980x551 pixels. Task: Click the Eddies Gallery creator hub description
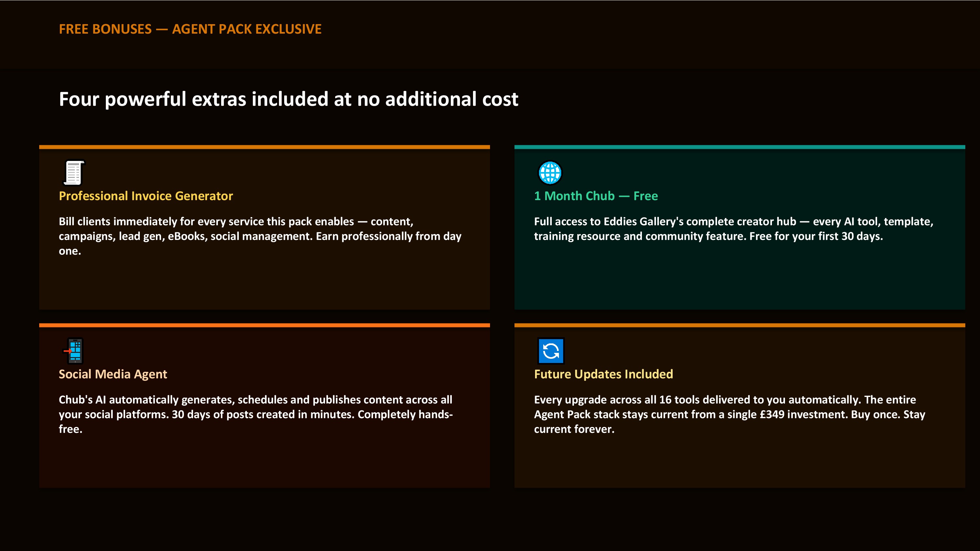click(733, 228)
